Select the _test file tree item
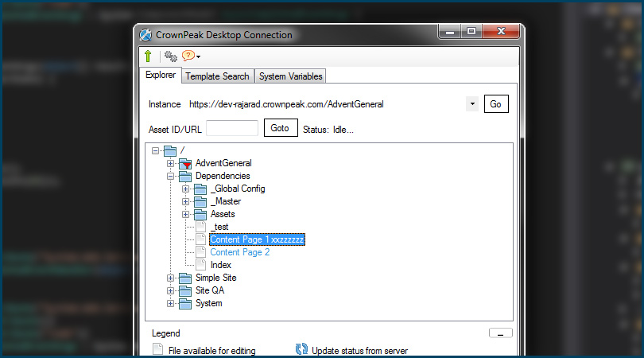This screenshot has width=644, height=358. pos(219,227)
